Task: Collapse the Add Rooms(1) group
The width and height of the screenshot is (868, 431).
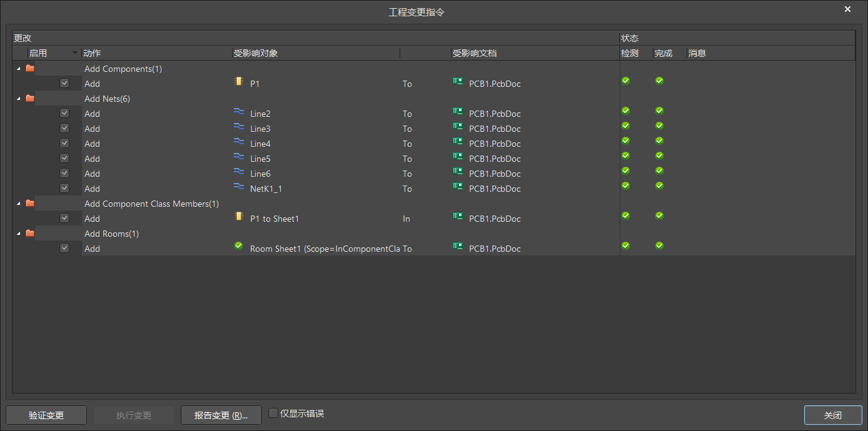Action: coord(18,232)
